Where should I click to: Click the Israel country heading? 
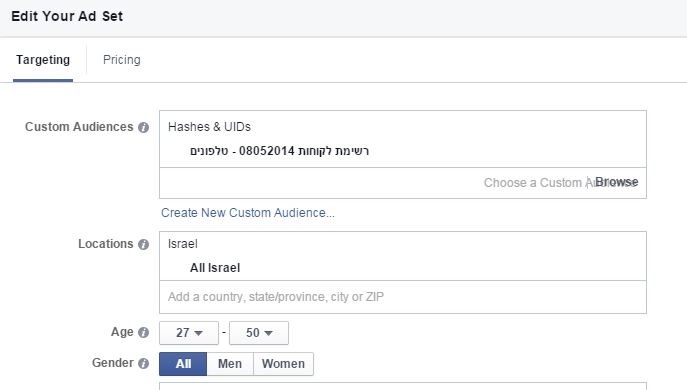[x=183, y=244]
